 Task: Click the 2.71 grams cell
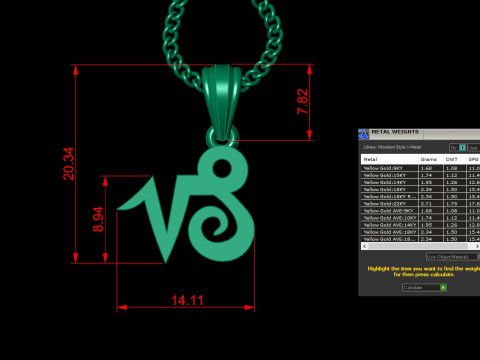click(x=431, y=204)
